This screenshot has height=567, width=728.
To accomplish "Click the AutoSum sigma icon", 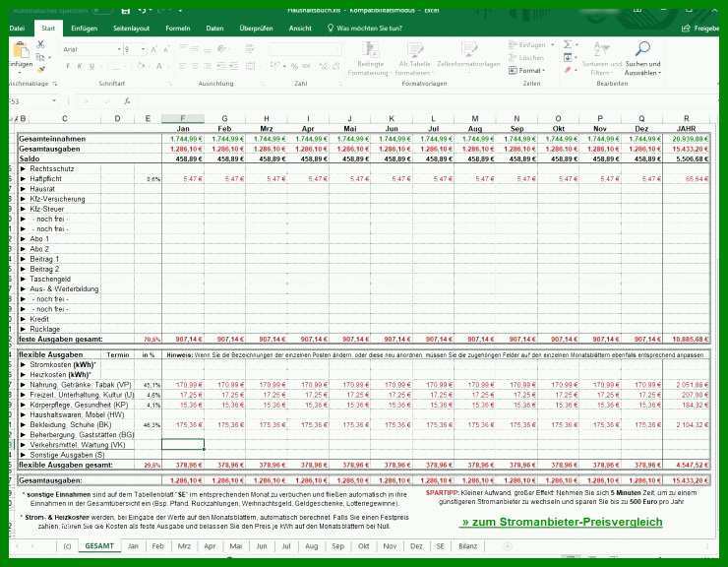I will point(568,44).
